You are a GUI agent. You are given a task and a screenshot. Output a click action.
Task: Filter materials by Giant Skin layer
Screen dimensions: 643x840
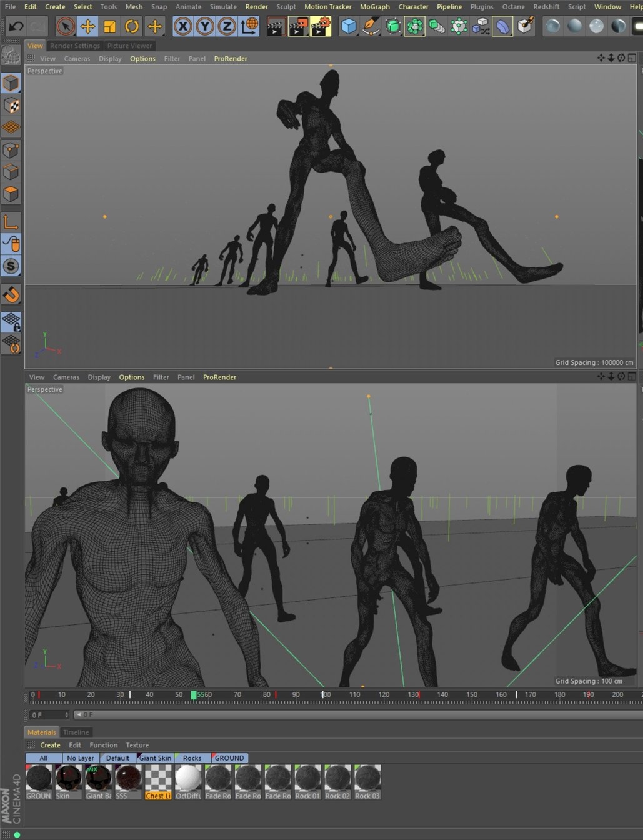tap(155, 758)
